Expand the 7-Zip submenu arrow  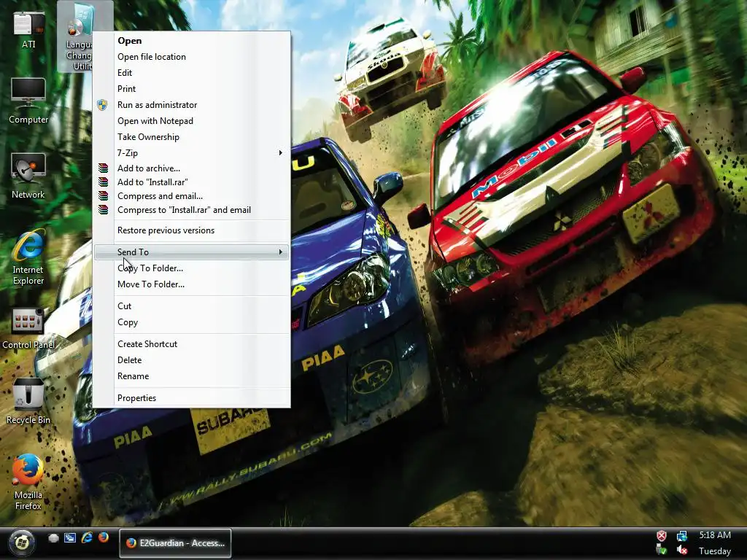coord(281,153)
